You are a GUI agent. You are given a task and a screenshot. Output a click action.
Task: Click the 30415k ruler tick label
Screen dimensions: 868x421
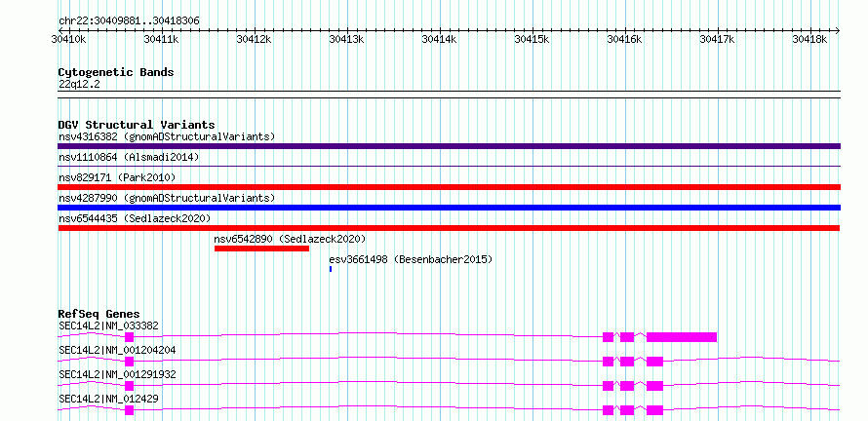pyautogui.click(x=532, y=39)
